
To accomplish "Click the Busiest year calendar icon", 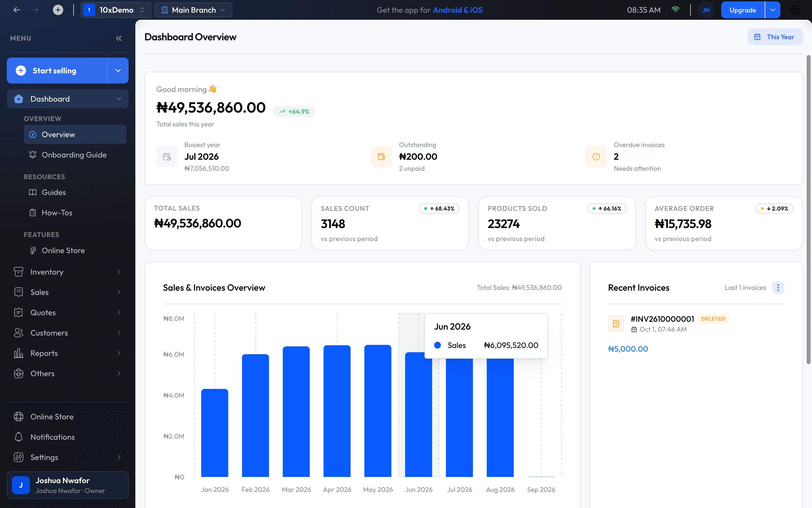I will coord(167,157).
